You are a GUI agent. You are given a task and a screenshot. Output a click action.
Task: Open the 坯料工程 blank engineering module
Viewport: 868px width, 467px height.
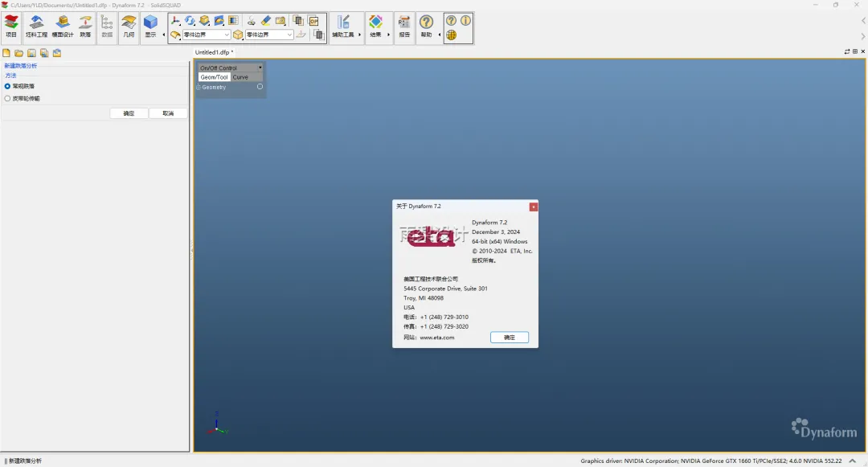[x=36, y=27]
